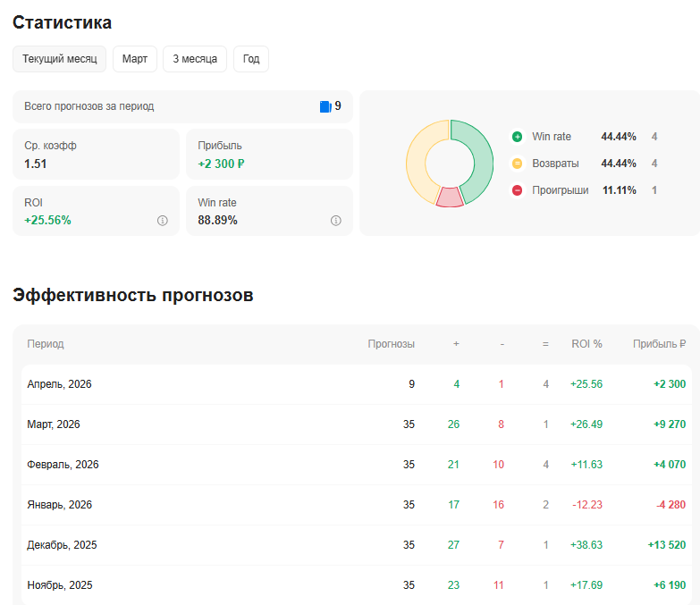The width and height of the screenshot is (700, 605).
Task: Click the yellow segment of the donut chart
Action: [x=418, y=161]
